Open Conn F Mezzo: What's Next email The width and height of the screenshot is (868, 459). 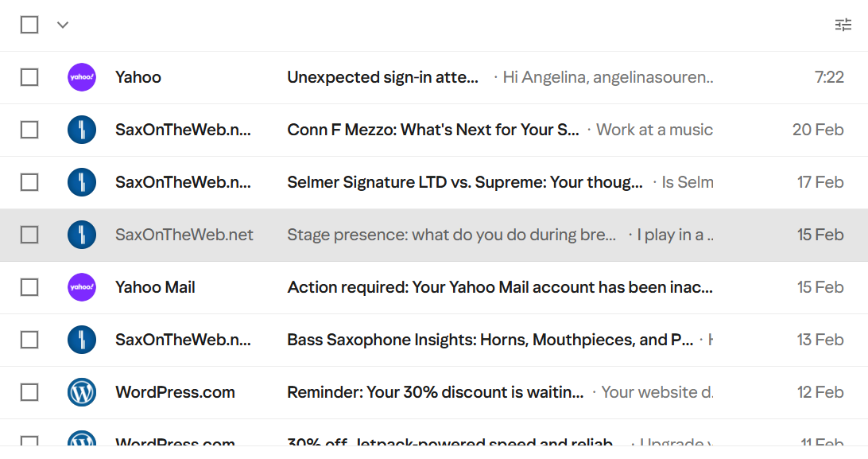tap(433, 130)
